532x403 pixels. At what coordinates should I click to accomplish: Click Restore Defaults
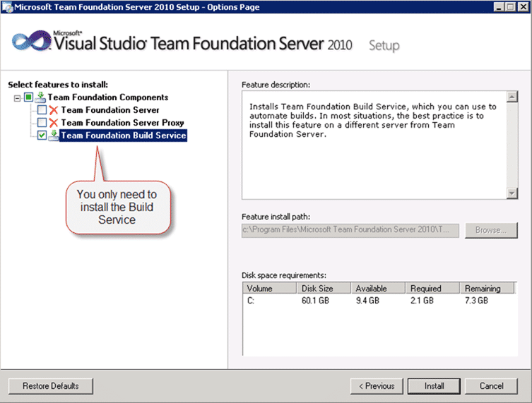tap(51, 386)
